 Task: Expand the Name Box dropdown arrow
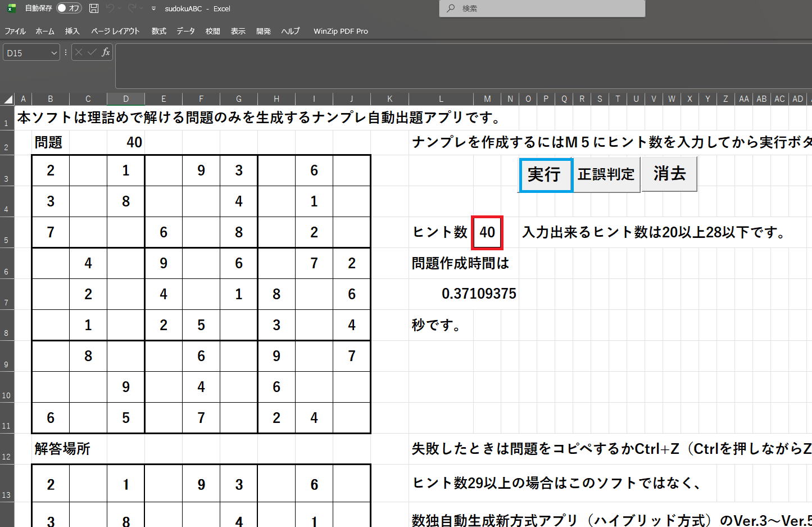click(54, 53)
